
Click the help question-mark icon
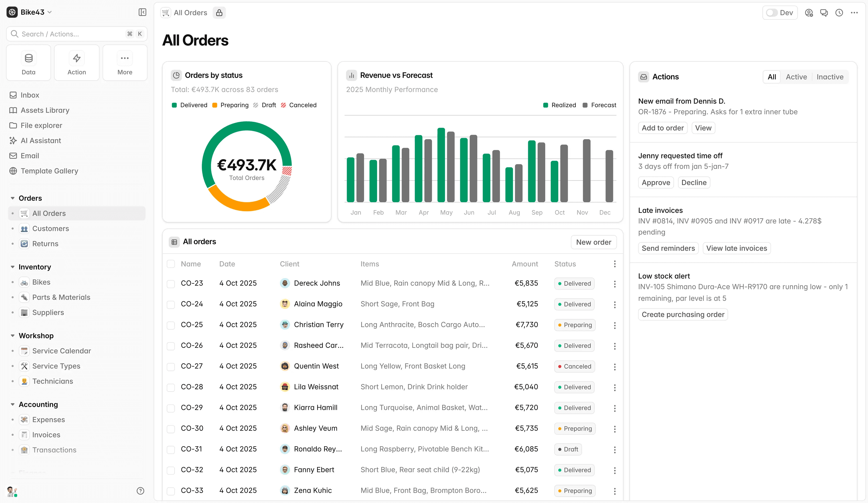click(x=140, y=491)
